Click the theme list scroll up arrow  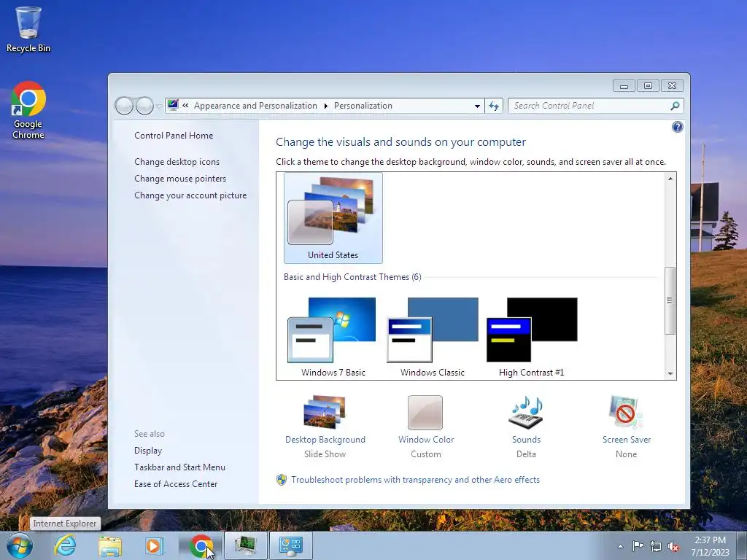(670, 179)
